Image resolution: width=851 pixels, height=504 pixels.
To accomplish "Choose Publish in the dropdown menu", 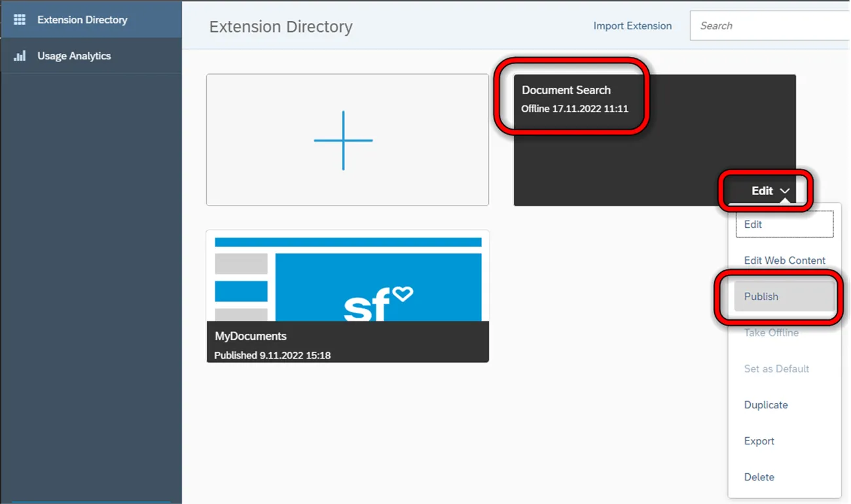I will pyautogui.click(x=784, y=297).
